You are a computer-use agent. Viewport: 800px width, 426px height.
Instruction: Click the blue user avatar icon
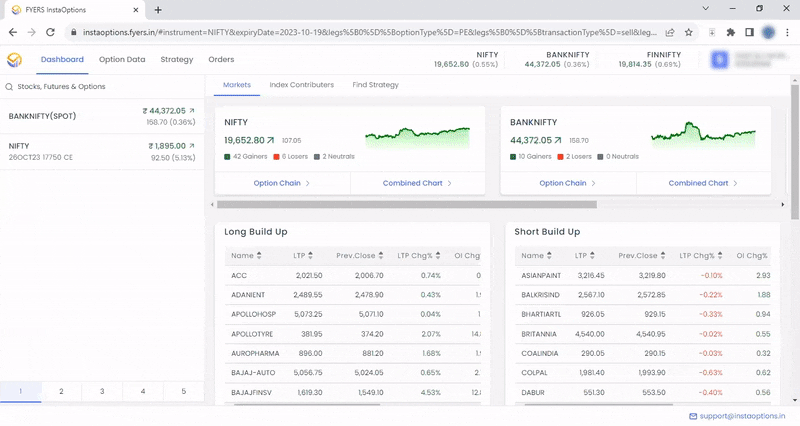[x=720, y=60]
